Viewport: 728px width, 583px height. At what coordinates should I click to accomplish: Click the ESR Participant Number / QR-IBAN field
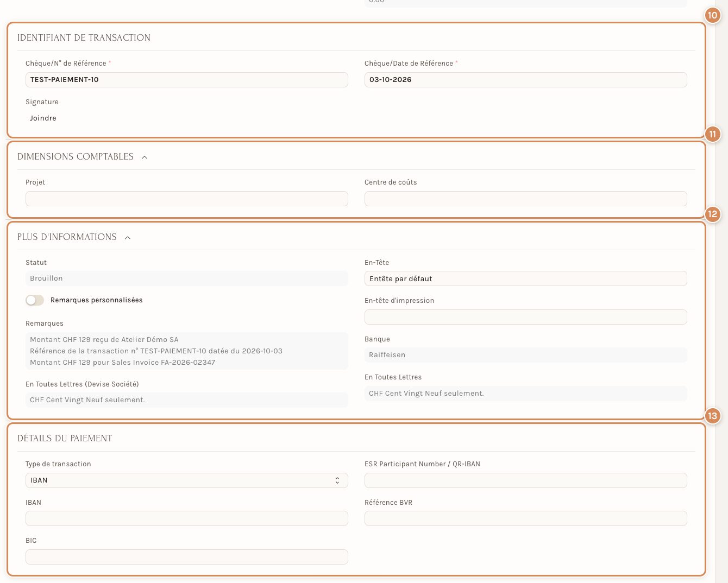[525, 480]
